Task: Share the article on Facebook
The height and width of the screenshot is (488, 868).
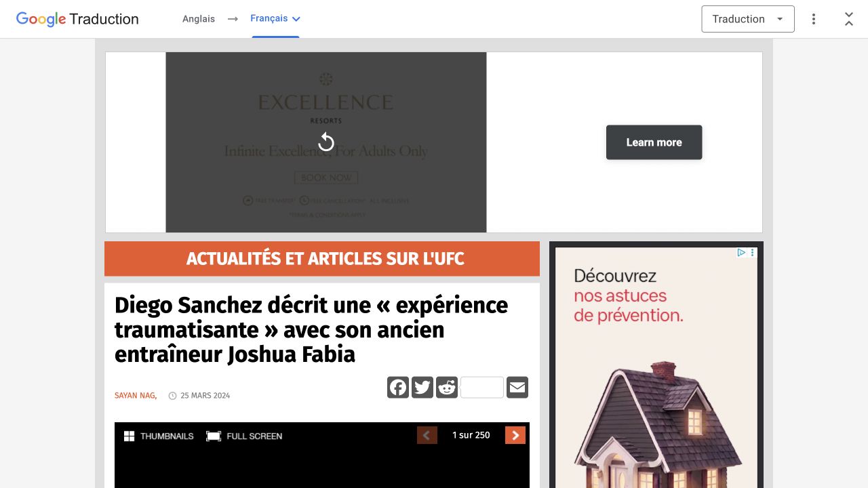Action: coord(398,388)
